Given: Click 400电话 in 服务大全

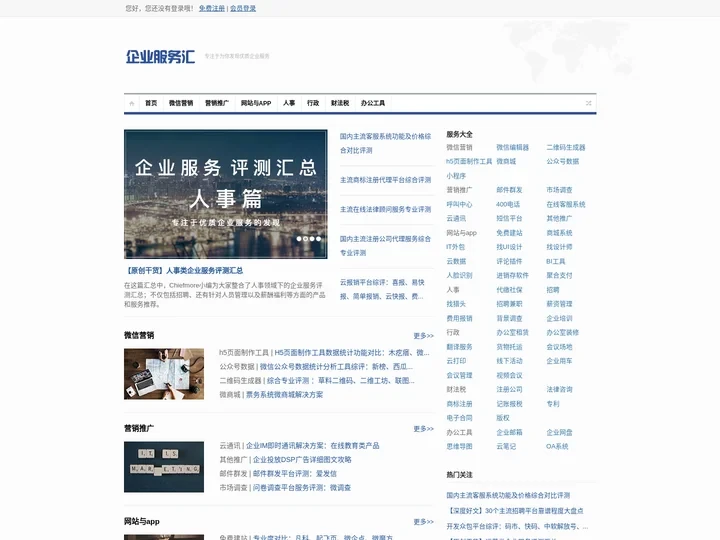Looking at the screenshot, I should pos(508,204).
